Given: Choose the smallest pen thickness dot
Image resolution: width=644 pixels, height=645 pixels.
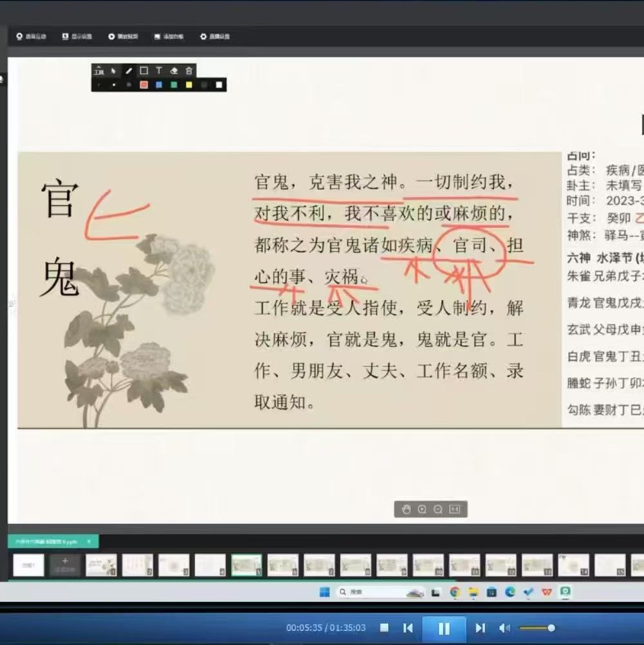Looking at the screenshot, I should tap(99, 85).
